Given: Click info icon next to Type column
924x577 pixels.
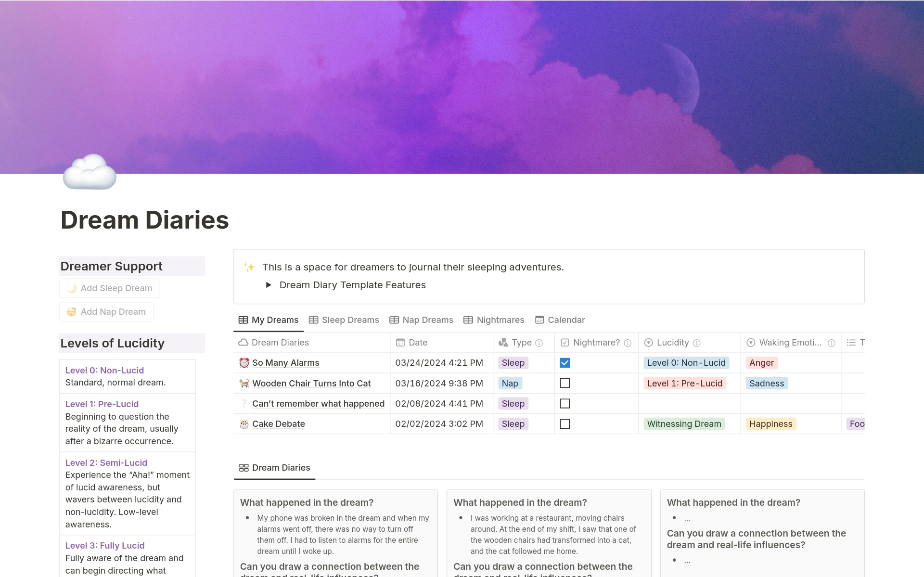Looking at the screenshot, I should click(539, 343).
